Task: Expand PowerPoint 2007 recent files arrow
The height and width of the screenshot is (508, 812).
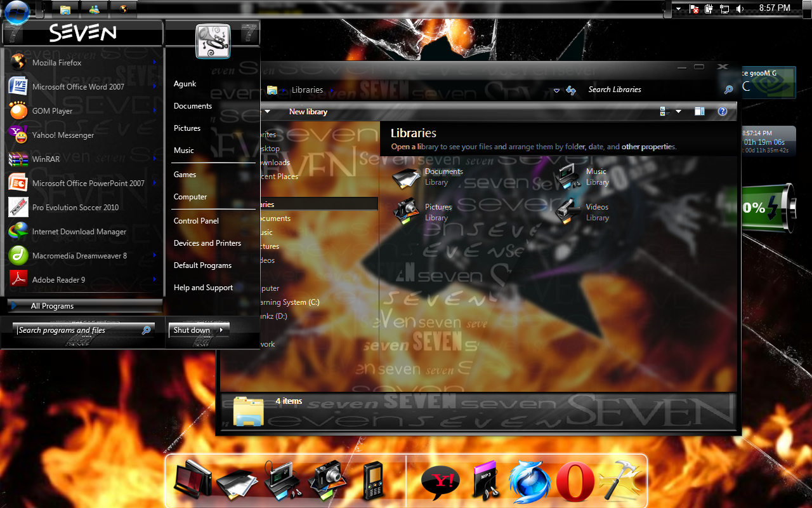Action: (155, 183)
